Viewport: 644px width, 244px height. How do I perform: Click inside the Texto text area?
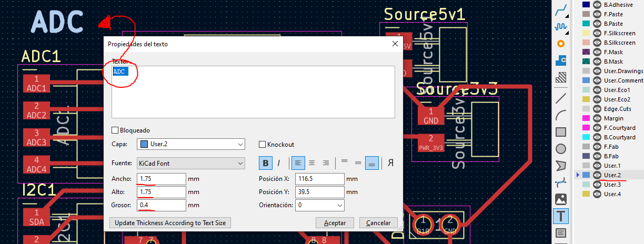(253, 92)
